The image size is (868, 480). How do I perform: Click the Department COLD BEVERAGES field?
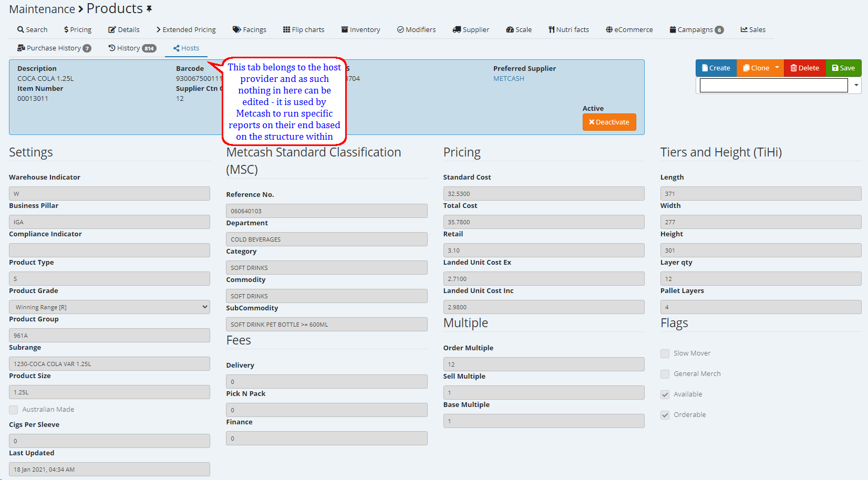point(327,239)
